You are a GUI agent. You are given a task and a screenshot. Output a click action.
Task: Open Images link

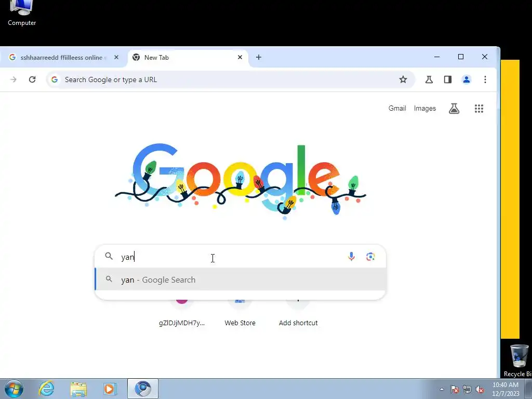(425, 108)
